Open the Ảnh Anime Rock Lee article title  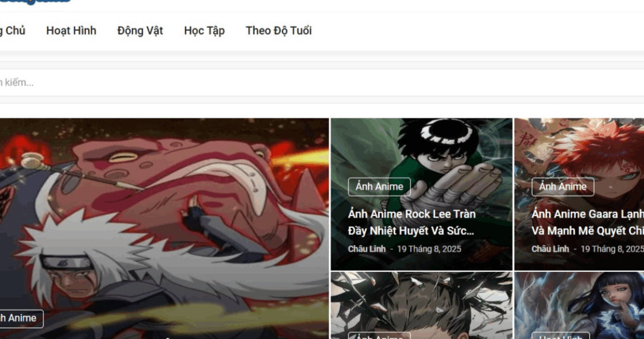(x=411, y=222)
